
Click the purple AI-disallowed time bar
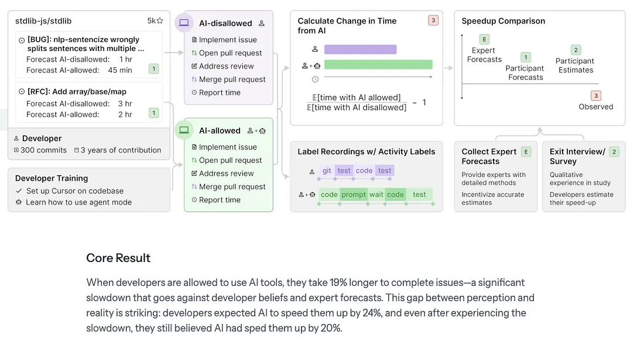[360, 50]
